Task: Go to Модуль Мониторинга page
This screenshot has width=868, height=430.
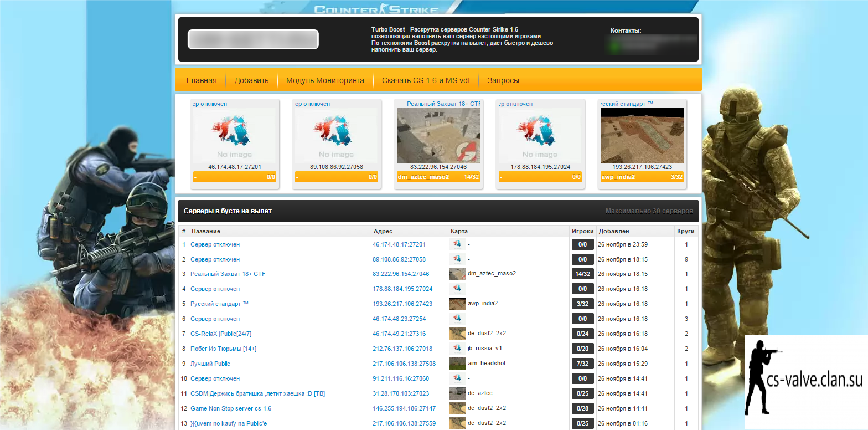Action: coord(325,80)
